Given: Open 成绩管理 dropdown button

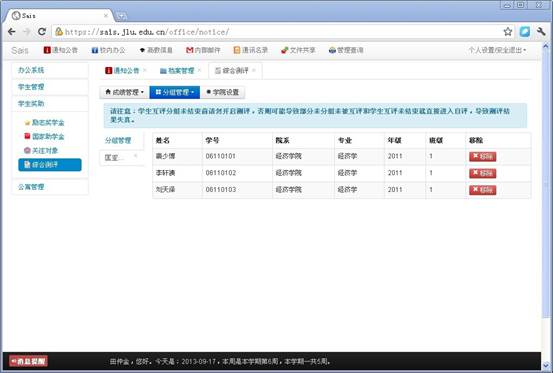Looking at the screenshot, I should click(124, 92).
